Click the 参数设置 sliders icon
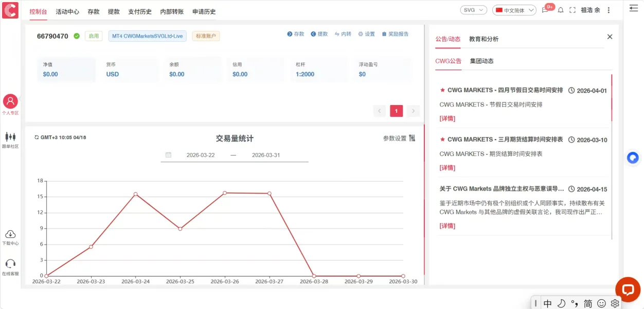The height and width of the screenshot is (309, 644). pyautogui.click(x=412, y=138)
